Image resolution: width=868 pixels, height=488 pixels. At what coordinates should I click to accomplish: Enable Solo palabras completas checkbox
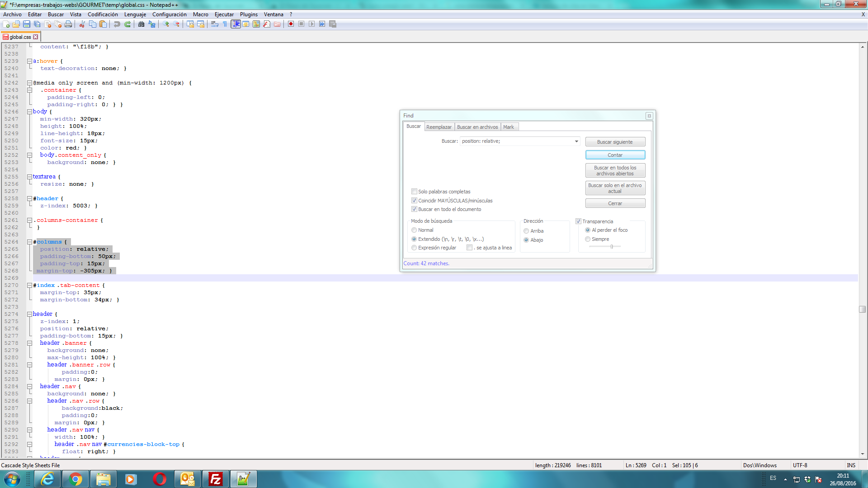414,192
